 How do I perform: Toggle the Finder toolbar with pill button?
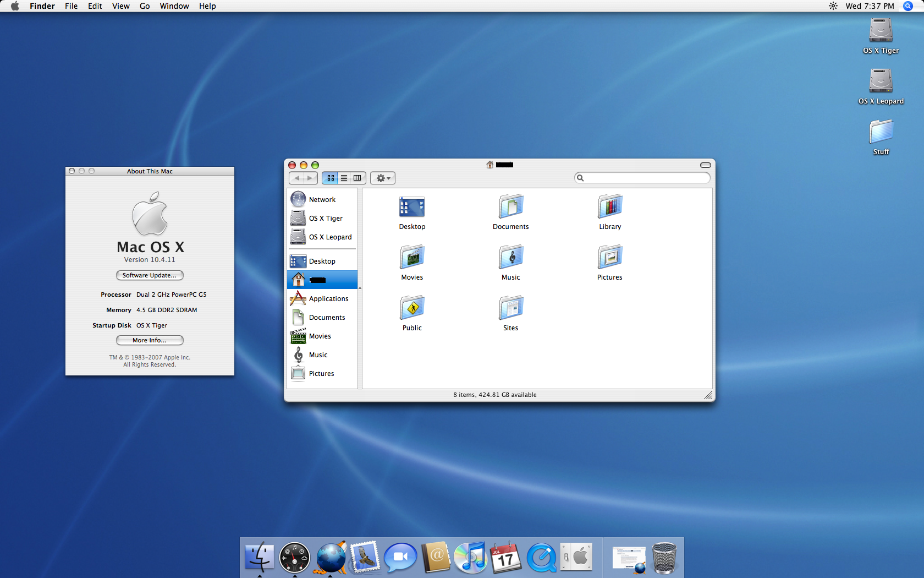(x=705, y=165)
